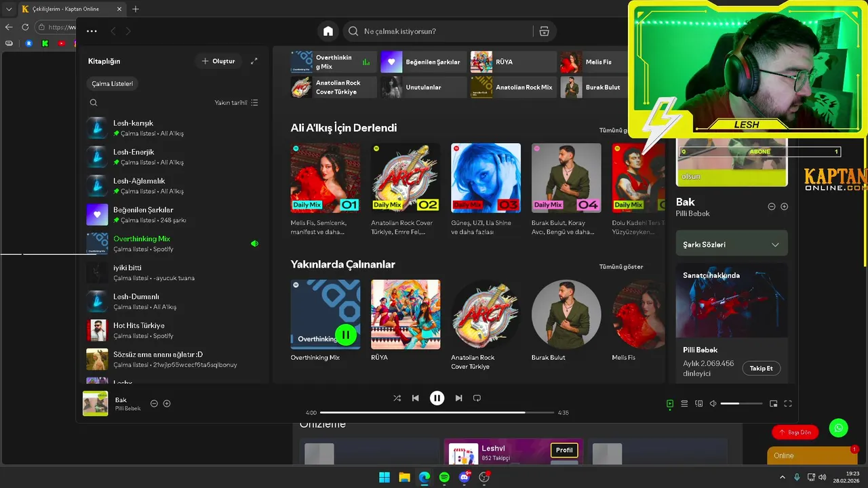Viewport: 868px width, 488px height.
Task: Skip to the next track
Action: coord(459,399)
